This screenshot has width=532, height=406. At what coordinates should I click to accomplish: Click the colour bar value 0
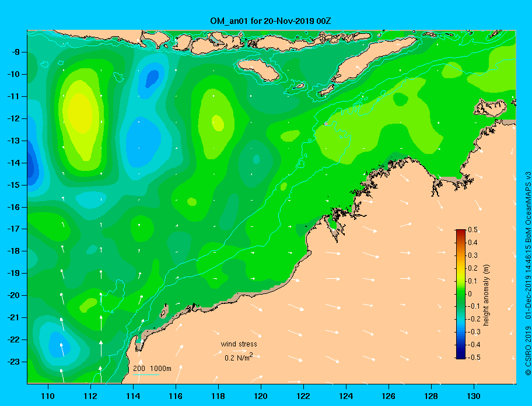click(470, 294)
